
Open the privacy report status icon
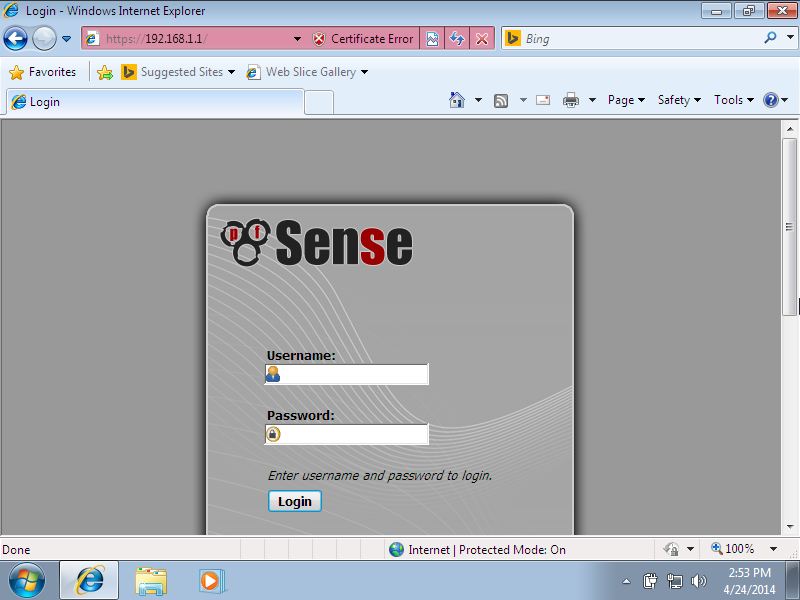[671, 549]
